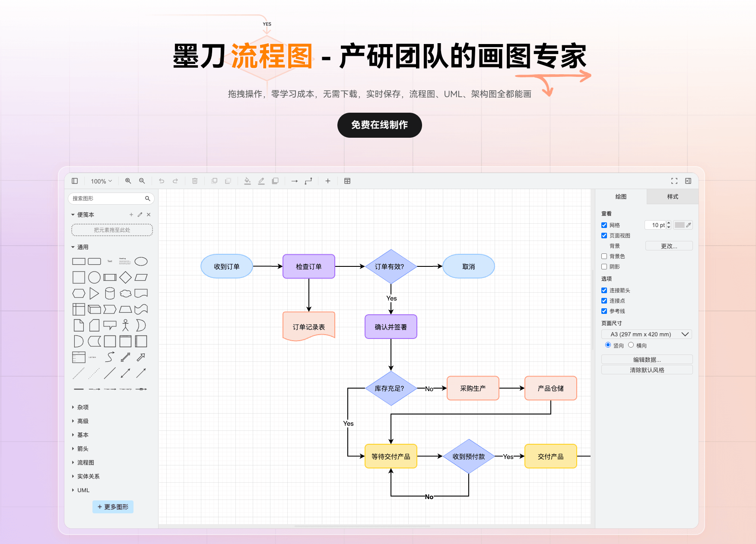The height and width of the screenshot is (544, 756).
Task: Click the redo arrow icon
Action: pos(175,181)
